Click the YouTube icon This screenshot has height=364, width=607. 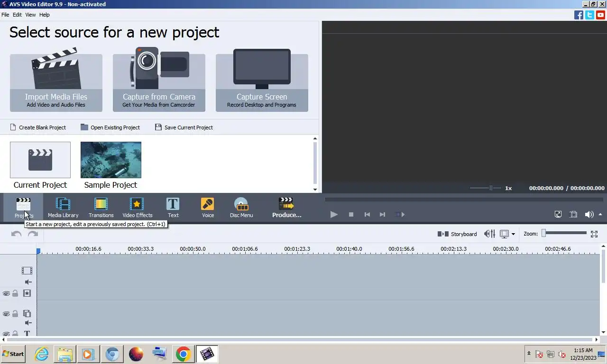pyautogui.click(x=600, y=15)
